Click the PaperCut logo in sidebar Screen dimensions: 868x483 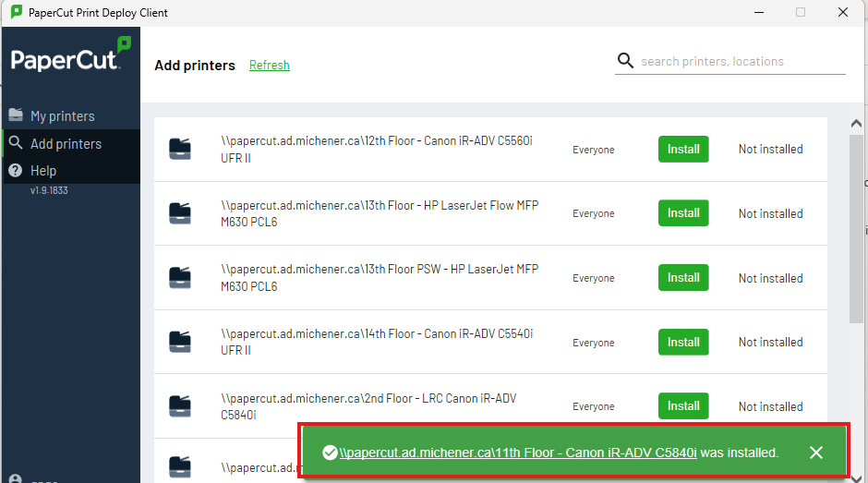pyautogui.click(x=71, y=55)
